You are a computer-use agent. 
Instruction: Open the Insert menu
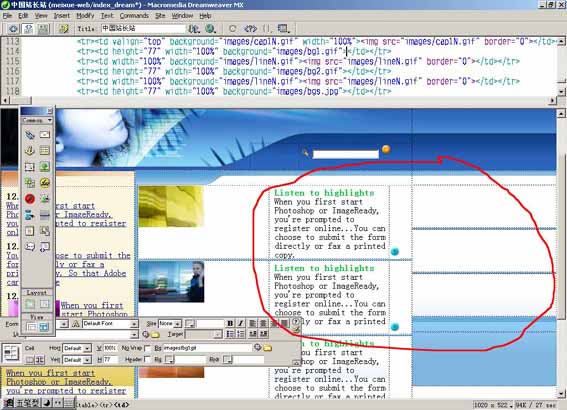(x=61, y=16)
